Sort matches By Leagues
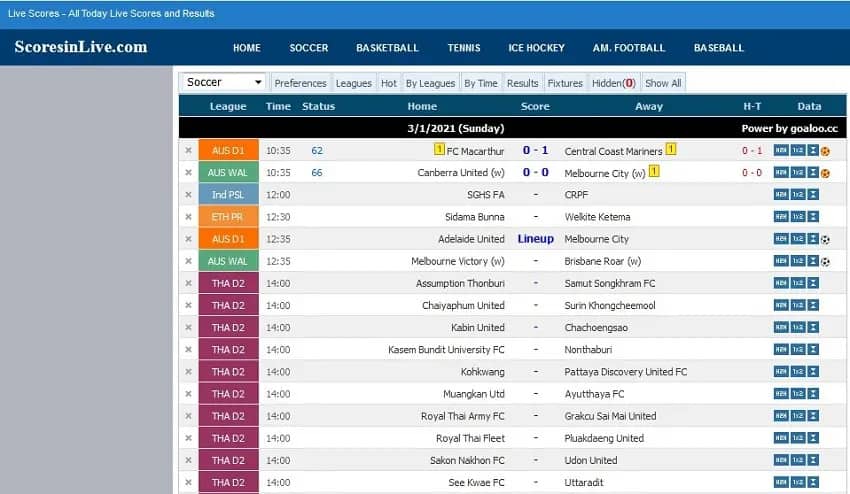 coord(430,83)
